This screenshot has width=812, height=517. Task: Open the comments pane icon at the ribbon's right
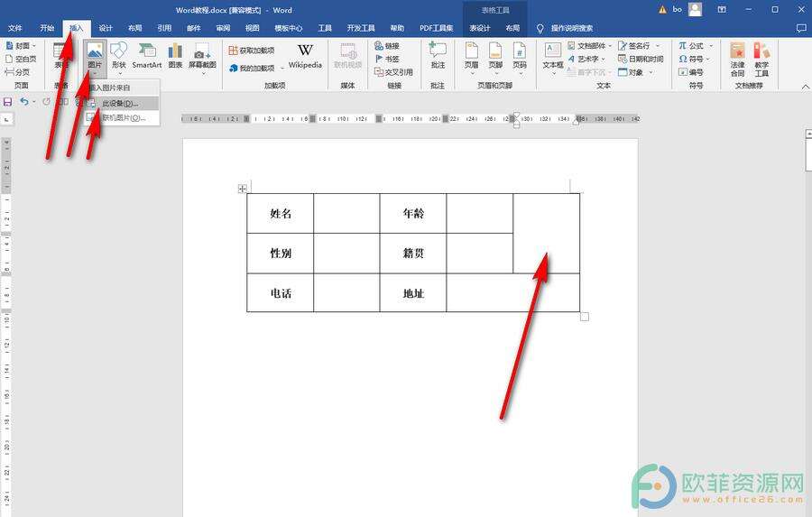pos(801,28)
